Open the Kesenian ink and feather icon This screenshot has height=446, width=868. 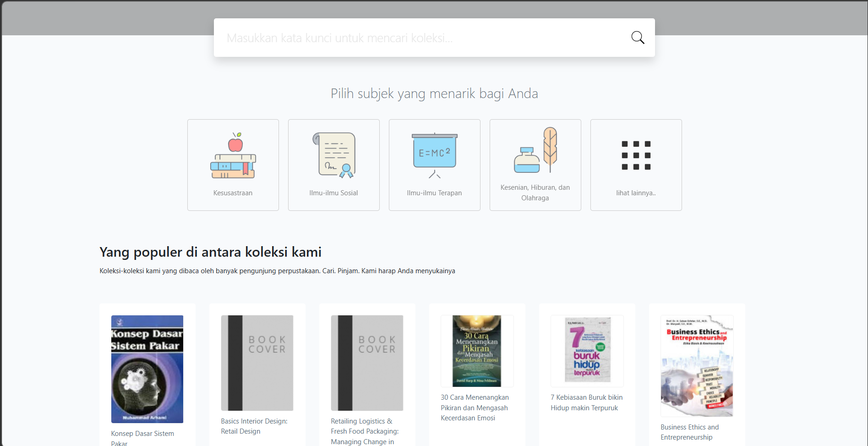pyautogui.click(x=535, y=150)
